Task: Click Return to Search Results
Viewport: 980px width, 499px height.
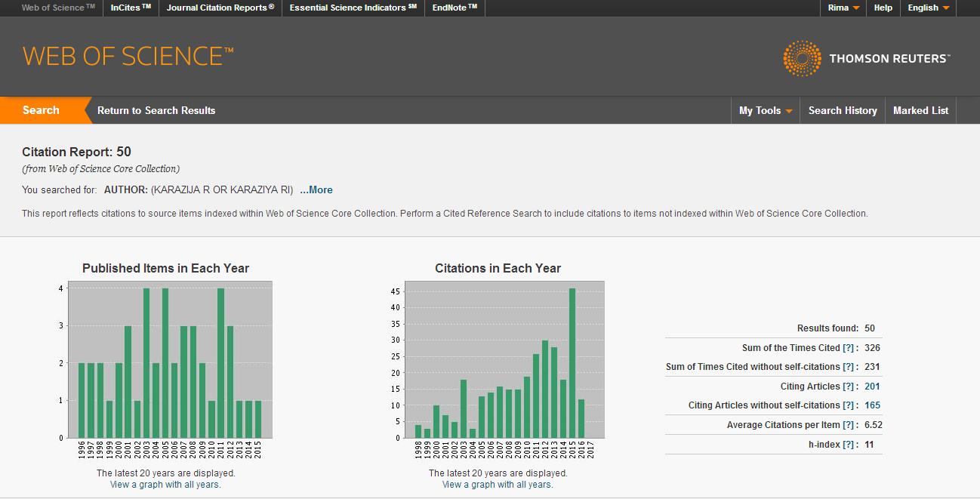Action: click(x=156, y=111)
